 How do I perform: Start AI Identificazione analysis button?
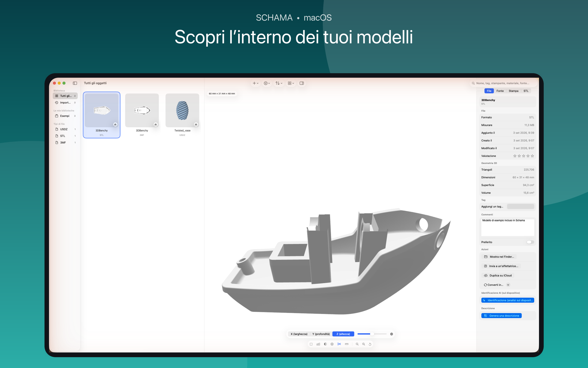[x=507, y=300]
